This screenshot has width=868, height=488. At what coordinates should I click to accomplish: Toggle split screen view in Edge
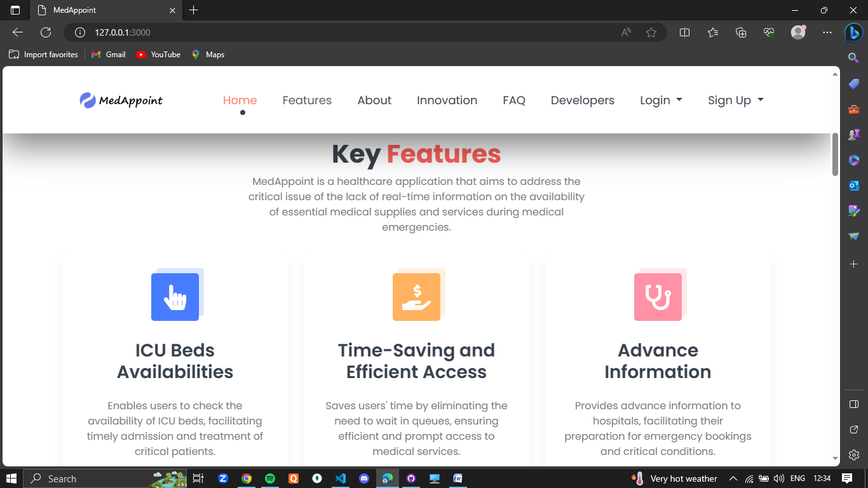point(684,32)
